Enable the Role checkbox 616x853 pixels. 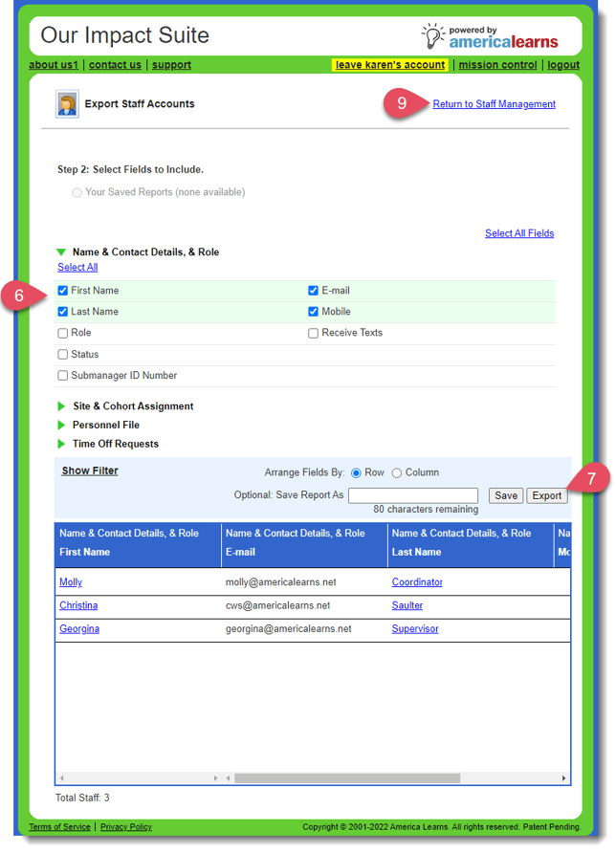[x=63, y=334]
